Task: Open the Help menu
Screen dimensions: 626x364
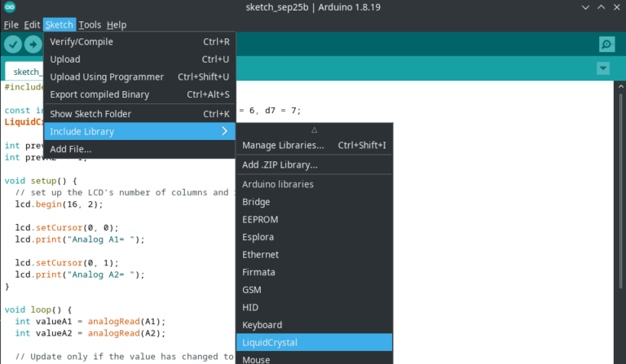Action: [x=117, y=24]
